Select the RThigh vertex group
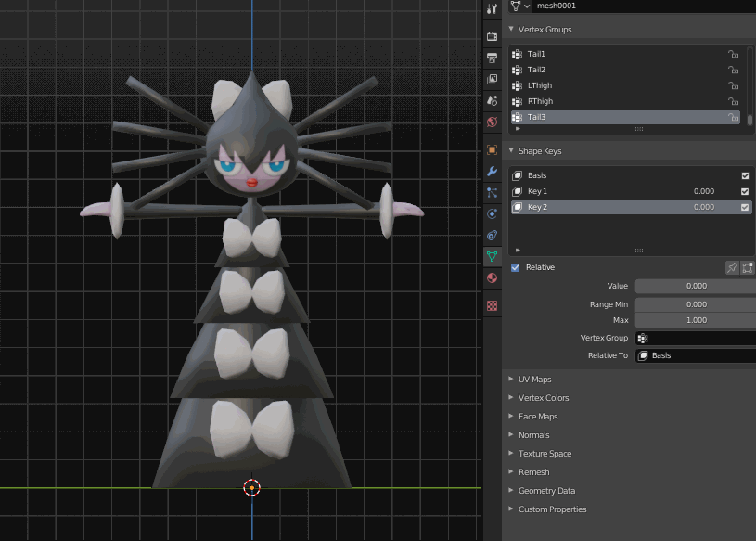 [x=625, y=101]
